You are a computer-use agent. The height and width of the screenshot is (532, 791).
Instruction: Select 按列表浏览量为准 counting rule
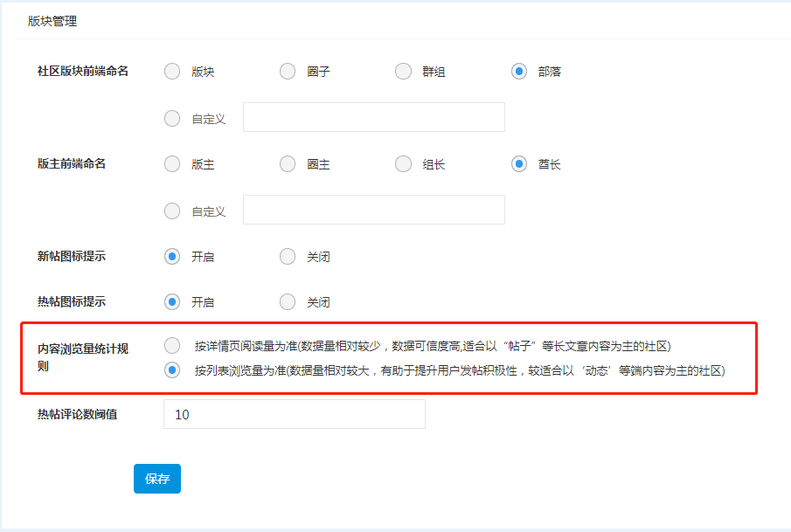(x=172, y=370)
